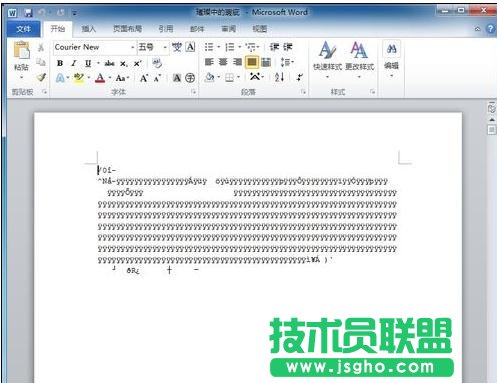This screenshot has width=497, height=383.
Task: Click the bullet list icon
Action: [209, 47]
